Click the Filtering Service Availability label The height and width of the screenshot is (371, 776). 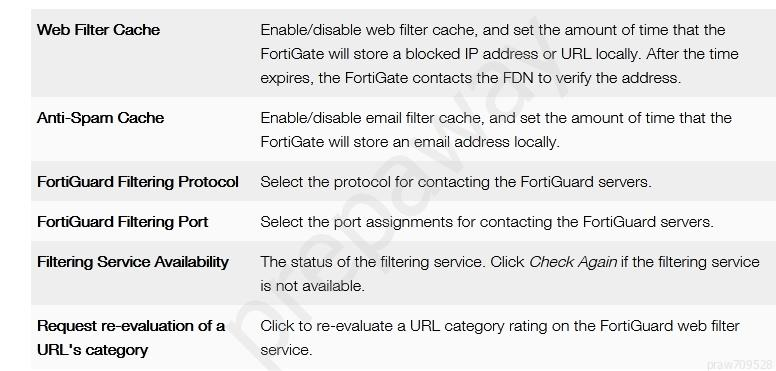133,262
